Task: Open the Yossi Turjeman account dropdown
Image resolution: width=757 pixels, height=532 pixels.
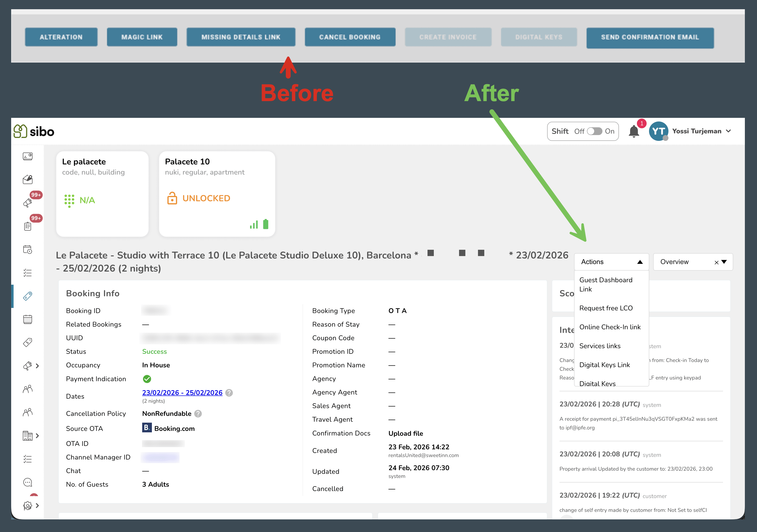Action: [x=702, y=131]
